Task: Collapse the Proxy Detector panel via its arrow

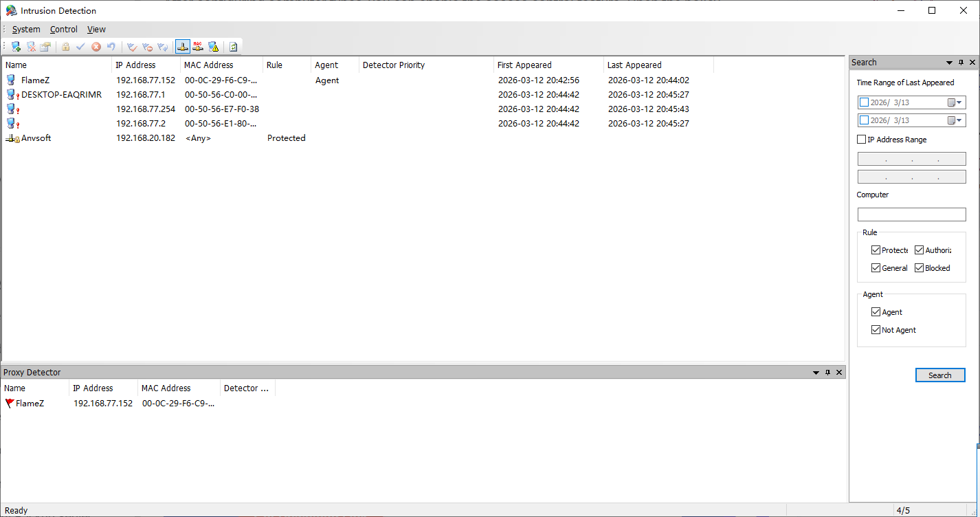Action: click(x=816, y=372)
